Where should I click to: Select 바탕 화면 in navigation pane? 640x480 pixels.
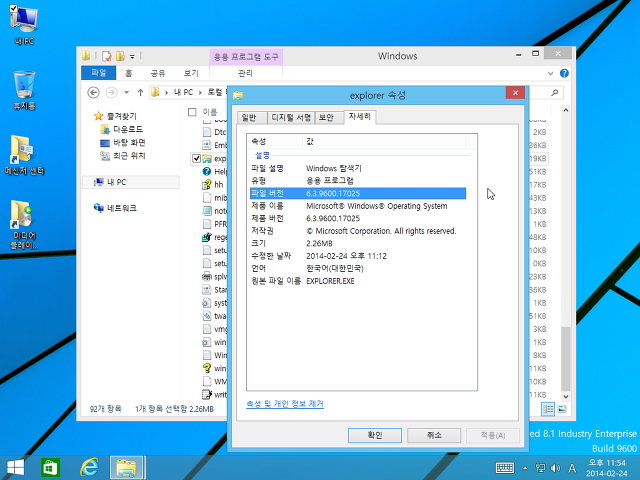[123, 142]
